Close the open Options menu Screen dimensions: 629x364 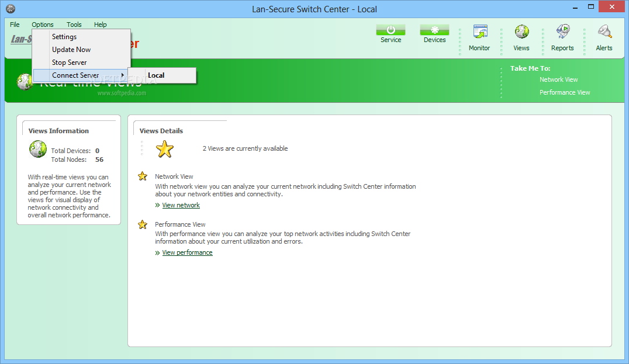43,25
